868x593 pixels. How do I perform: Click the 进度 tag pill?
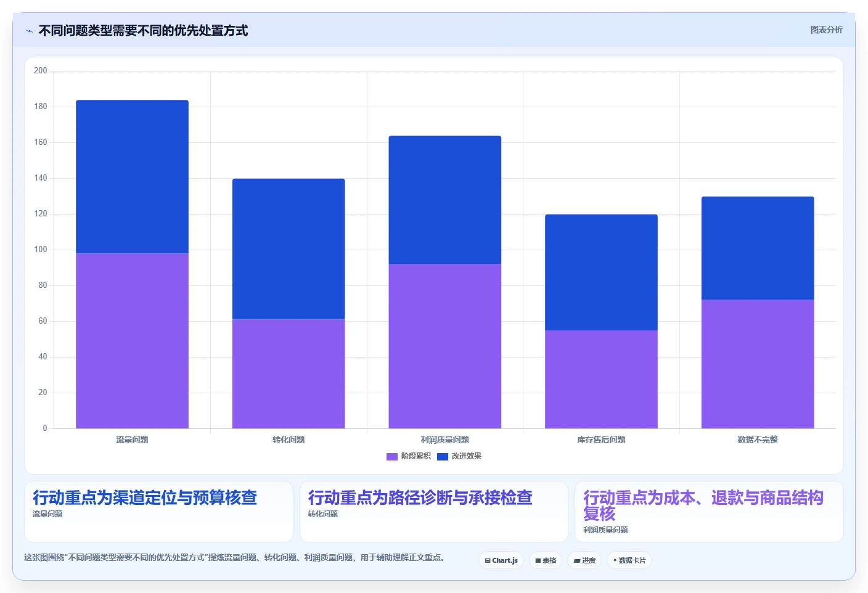(584, 560)
